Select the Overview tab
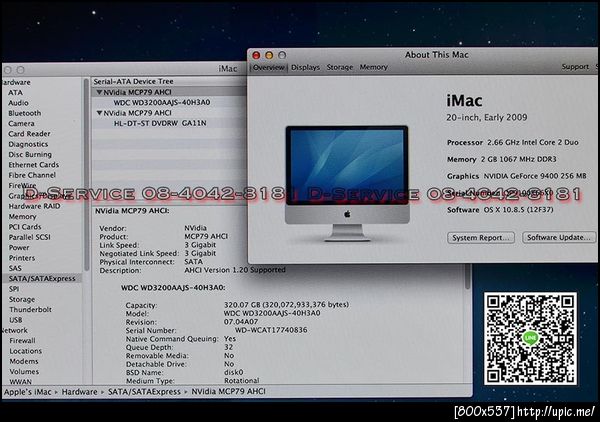 (268, 67)
